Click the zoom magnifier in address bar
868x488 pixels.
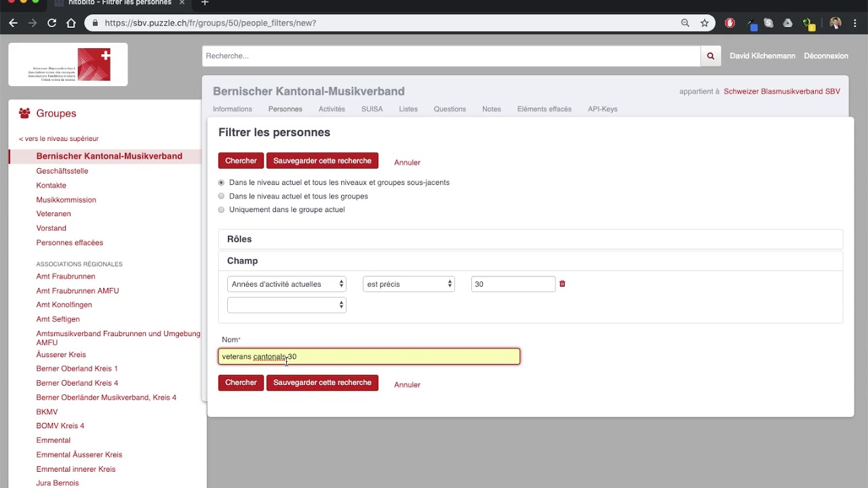pos(685,23)
